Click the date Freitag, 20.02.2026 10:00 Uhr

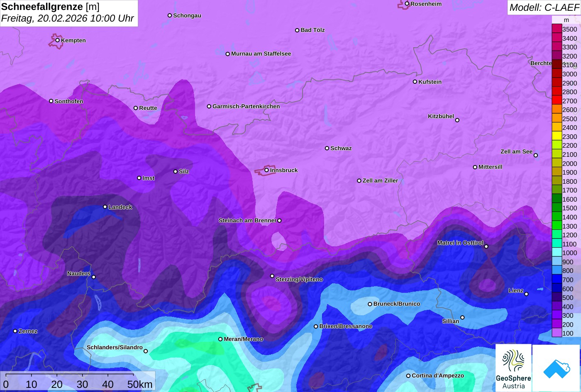click(68, 19)
